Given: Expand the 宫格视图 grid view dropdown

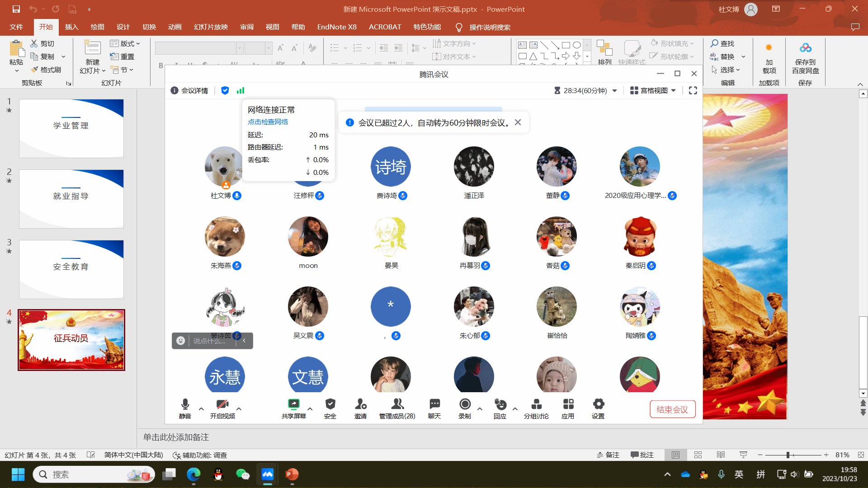Looking at the screenshot, I should click(653, 91).
